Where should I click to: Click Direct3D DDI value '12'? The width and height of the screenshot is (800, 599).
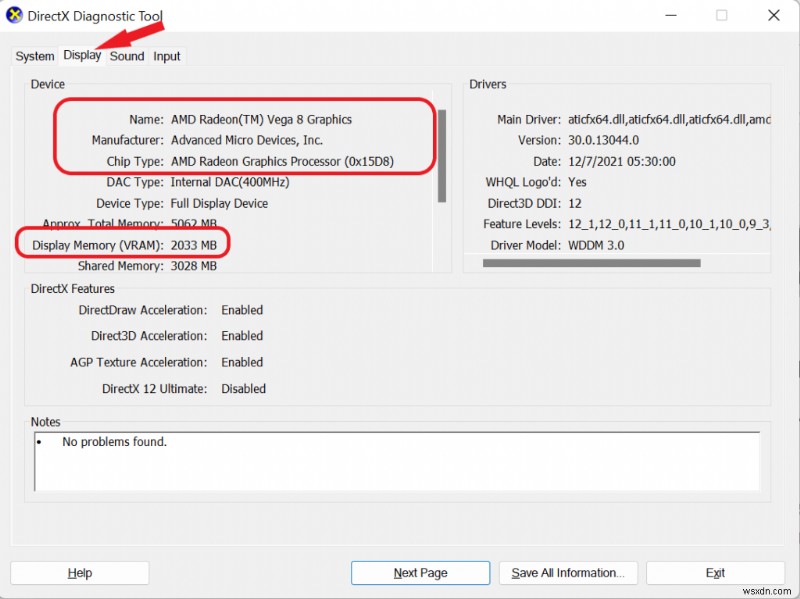[574, 204]
